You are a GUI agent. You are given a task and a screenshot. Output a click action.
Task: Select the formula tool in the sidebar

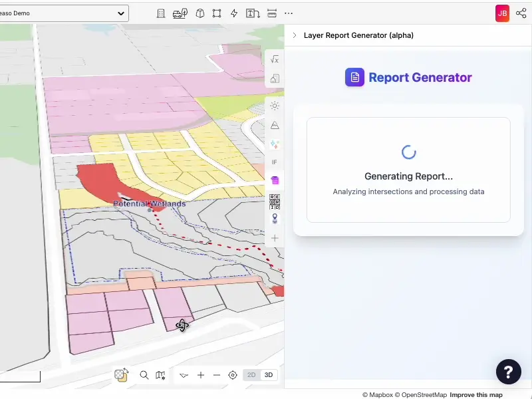coord(275,59)
